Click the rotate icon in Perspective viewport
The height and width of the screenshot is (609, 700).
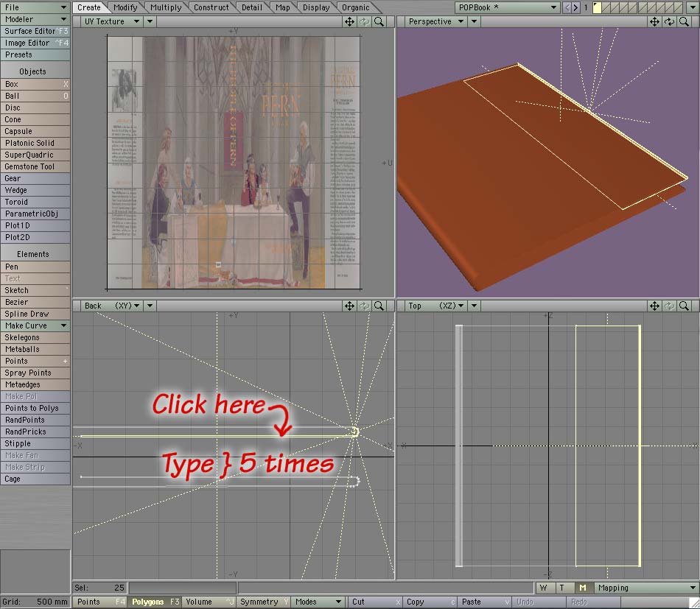coord(669,21)
